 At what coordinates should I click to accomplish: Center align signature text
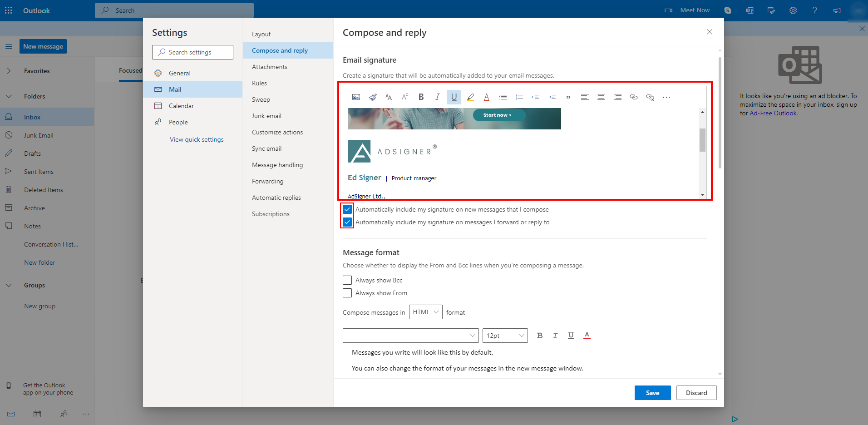601,97
